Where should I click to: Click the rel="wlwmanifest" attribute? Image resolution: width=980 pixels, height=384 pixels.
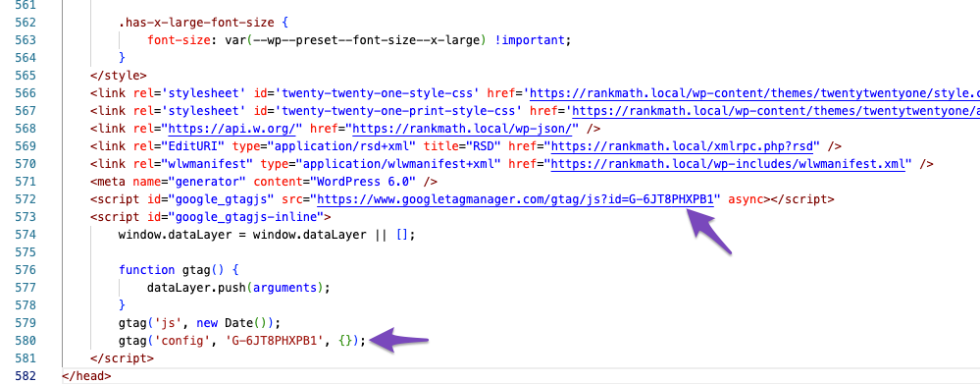coord(193,164)
